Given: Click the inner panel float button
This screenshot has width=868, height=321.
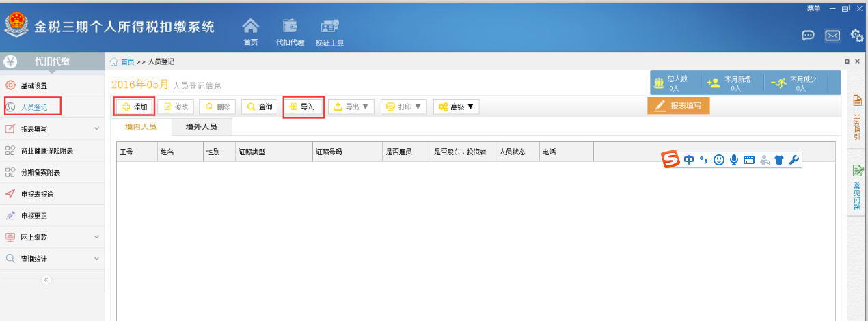Looking at the screenshot, I should (847, 61).
